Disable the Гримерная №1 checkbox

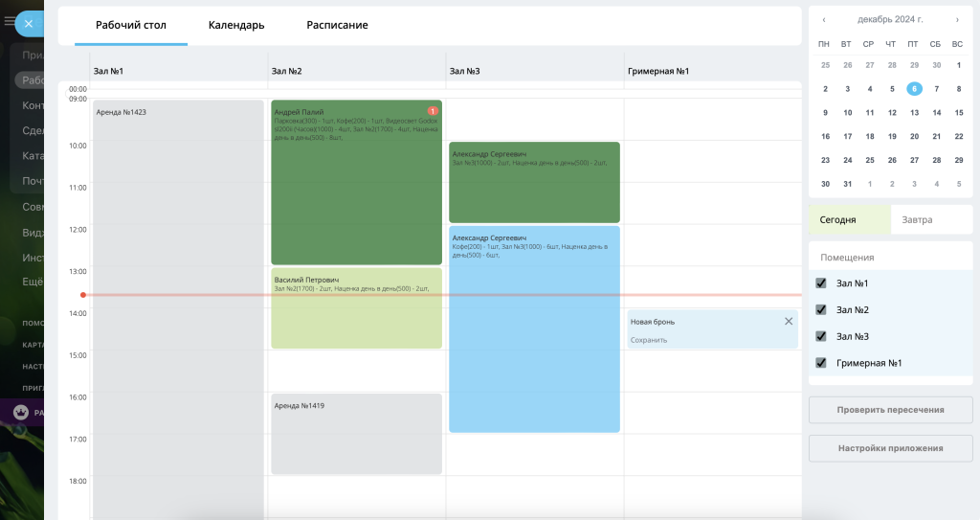tap(820, 363)
